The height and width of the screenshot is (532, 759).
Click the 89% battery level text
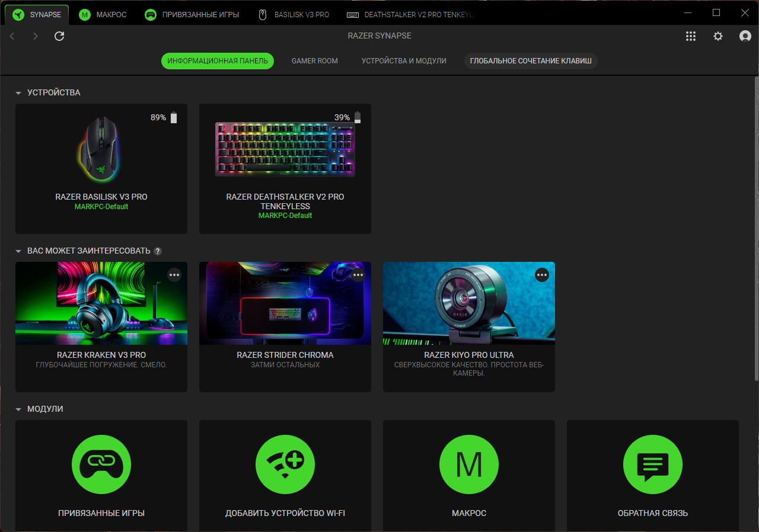coord(158,117)
